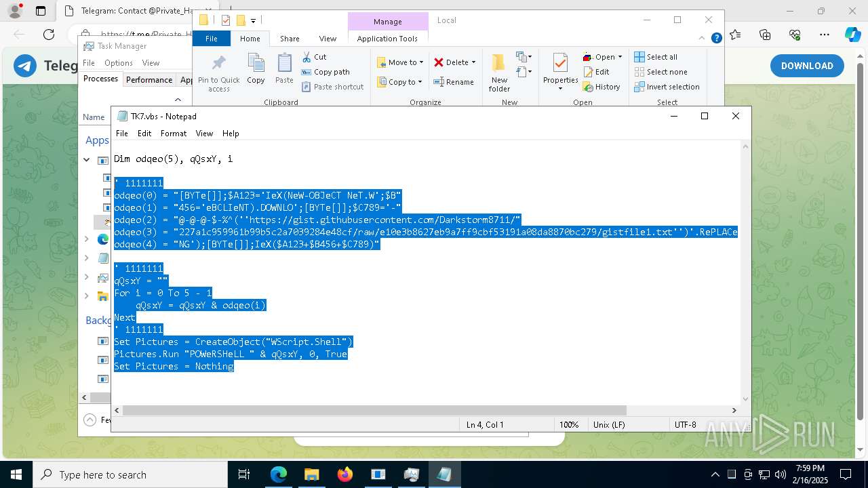
Task: Click Invert selection in Explorer ribbon
Action: tap(667, 87)
